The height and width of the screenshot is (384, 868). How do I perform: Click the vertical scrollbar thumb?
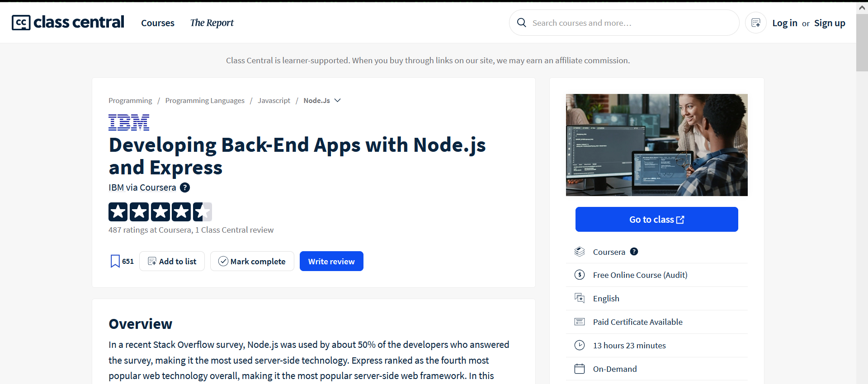(x=862, y=43)
